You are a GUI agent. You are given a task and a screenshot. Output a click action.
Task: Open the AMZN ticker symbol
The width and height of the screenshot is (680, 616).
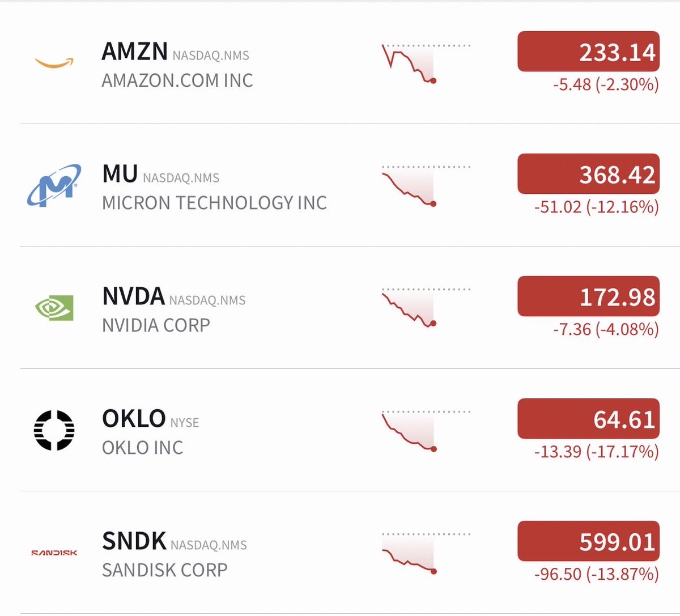pyautogui.click(x=134, y=52)
